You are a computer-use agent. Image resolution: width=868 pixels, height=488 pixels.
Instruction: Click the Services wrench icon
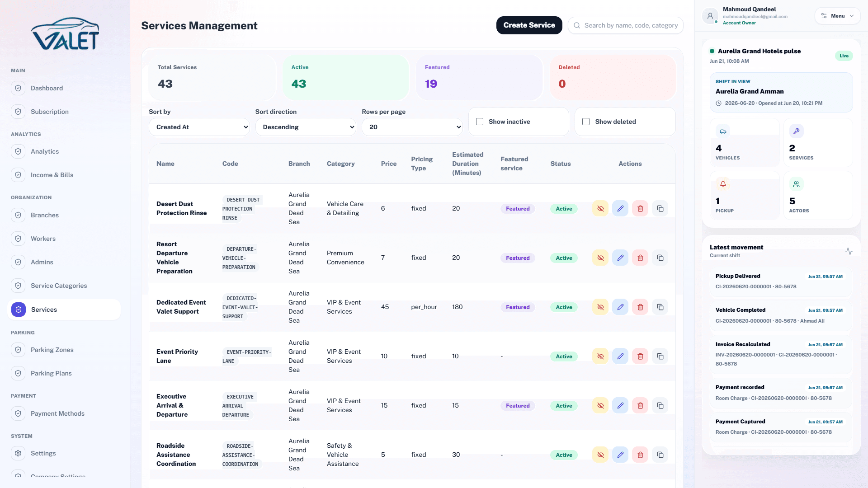coord(796,131)
